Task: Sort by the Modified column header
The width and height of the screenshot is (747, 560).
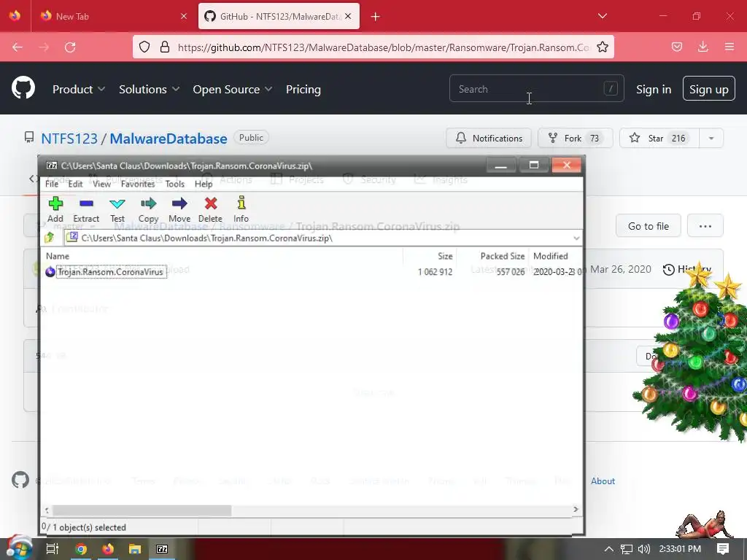Action: 550,256
